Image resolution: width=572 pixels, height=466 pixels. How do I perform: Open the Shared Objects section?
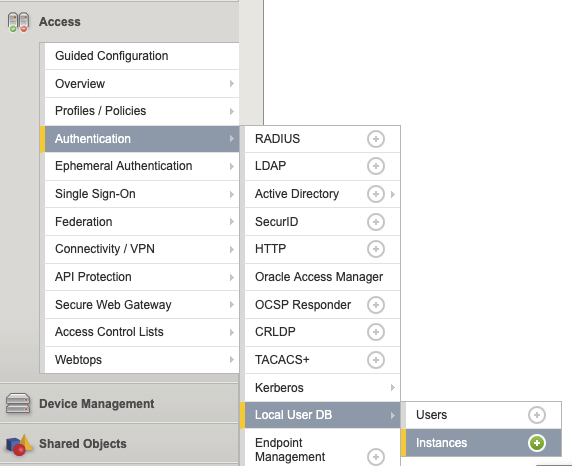(120, 444)
